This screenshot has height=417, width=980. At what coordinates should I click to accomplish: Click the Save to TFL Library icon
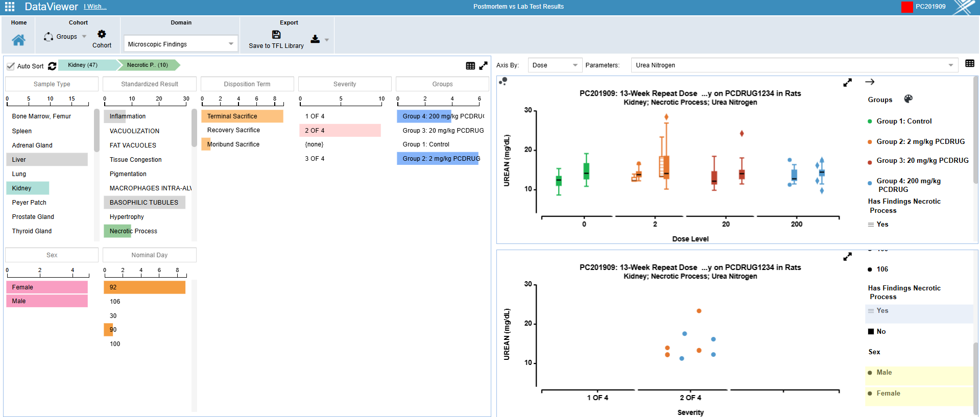(x=276, y=35)
